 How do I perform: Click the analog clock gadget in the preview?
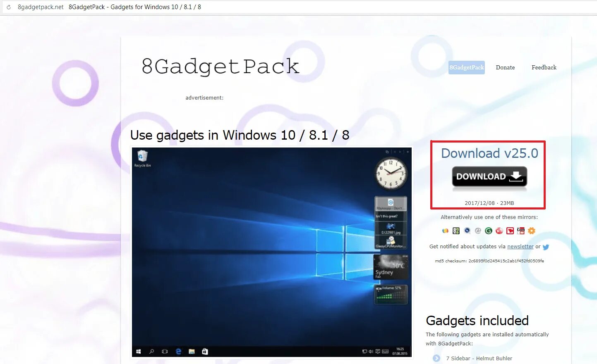pos(391,174)
